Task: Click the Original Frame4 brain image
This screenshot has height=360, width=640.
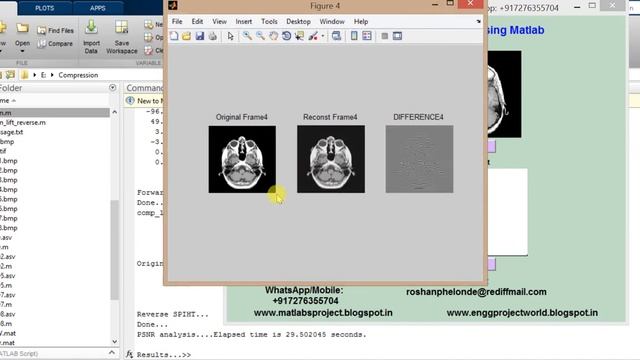Action: pyautogui.click(x=242, y=159)
